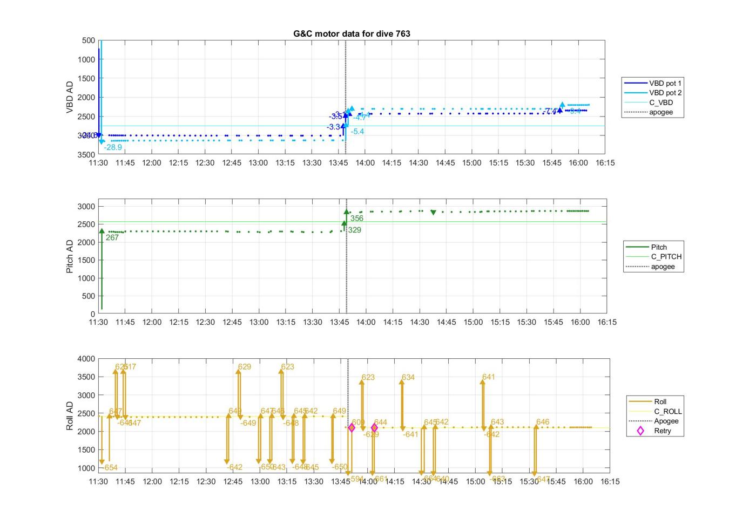Click the '500' tick on the VBD AD axis
Viewport: 756px width, 532px height.
coord(89,40)
